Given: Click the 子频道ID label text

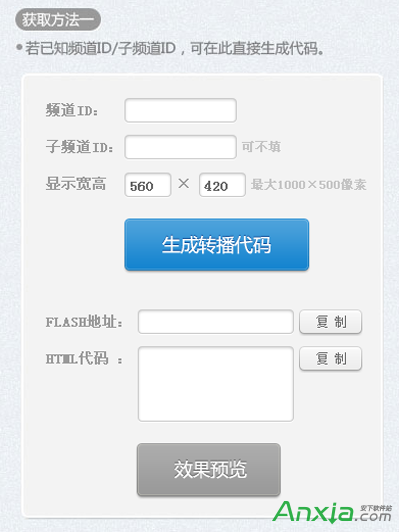Looking at the screenshot, I should (x=80, y=147).
